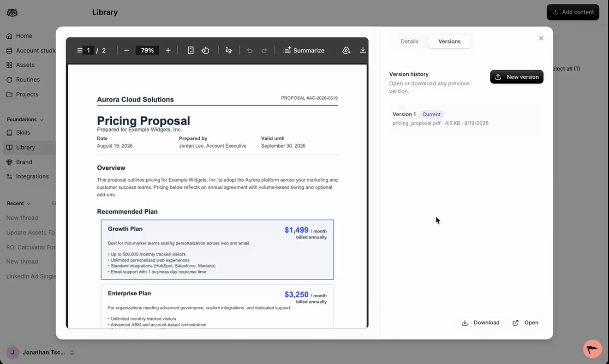Rotate the PDF with the rotate icon
609x364 pixels.
pyautogui.click(x=205, y=50)
